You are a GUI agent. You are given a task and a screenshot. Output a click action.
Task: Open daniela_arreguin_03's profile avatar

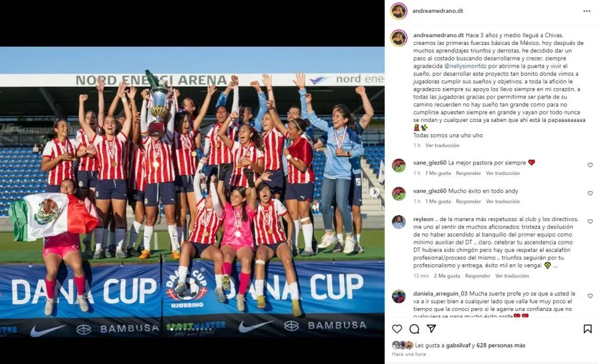coord(398,296)
